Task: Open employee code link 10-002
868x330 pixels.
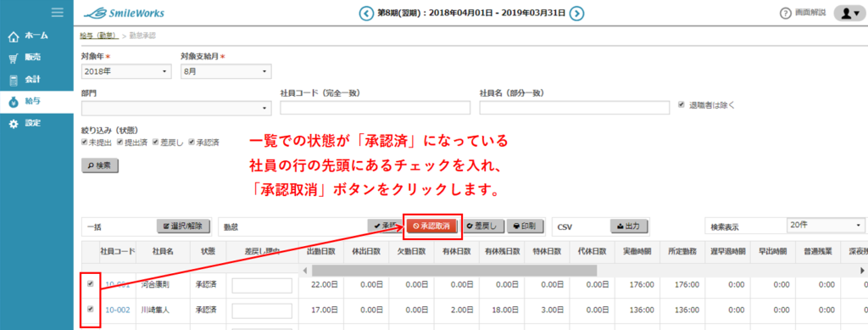Action: pyautogui.click(x=117, y=310)
